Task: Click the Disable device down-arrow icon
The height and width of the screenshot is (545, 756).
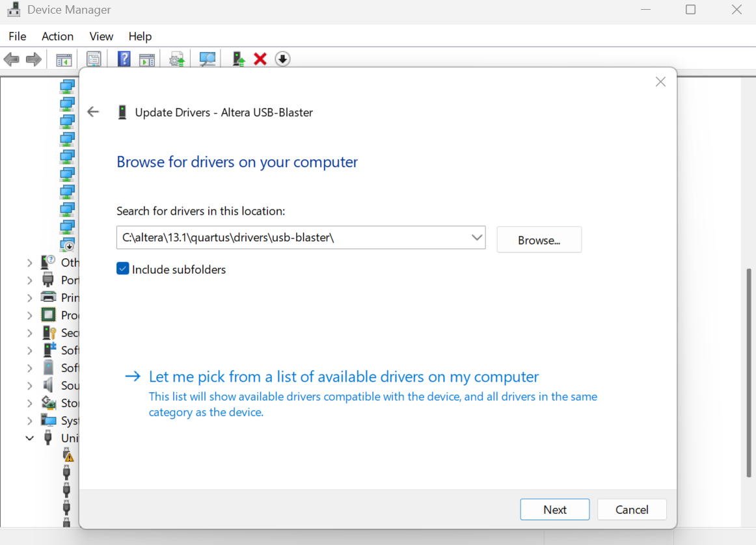Action: click(x=282, y=59)
